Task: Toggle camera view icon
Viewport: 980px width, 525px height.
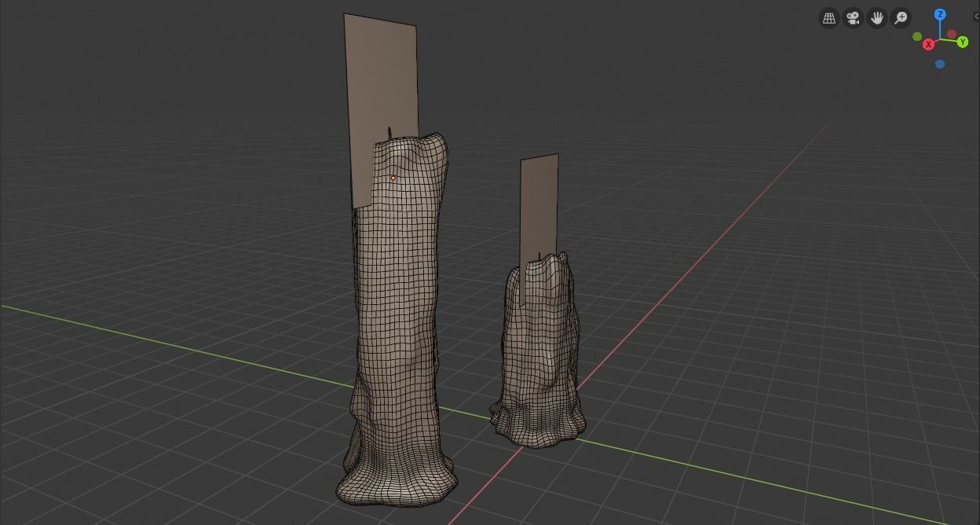Action: [853, 17]
